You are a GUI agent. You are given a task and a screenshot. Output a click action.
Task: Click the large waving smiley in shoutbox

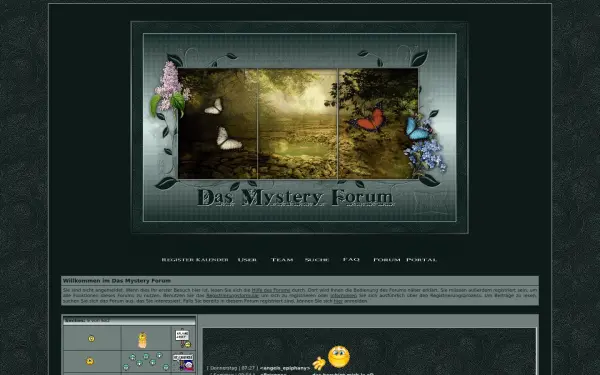pyautogui.click(x=332, y=358)
